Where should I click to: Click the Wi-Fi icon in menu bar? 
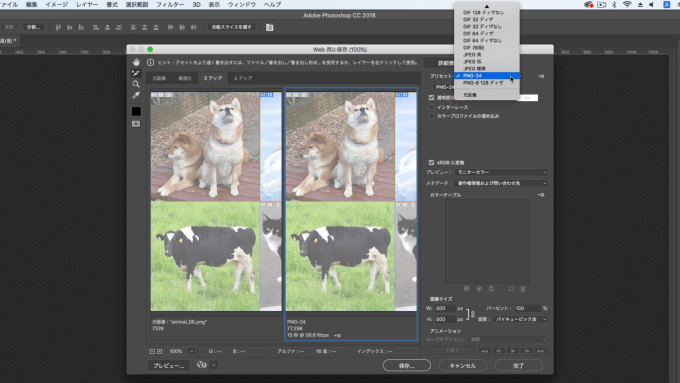pos(627,4)
